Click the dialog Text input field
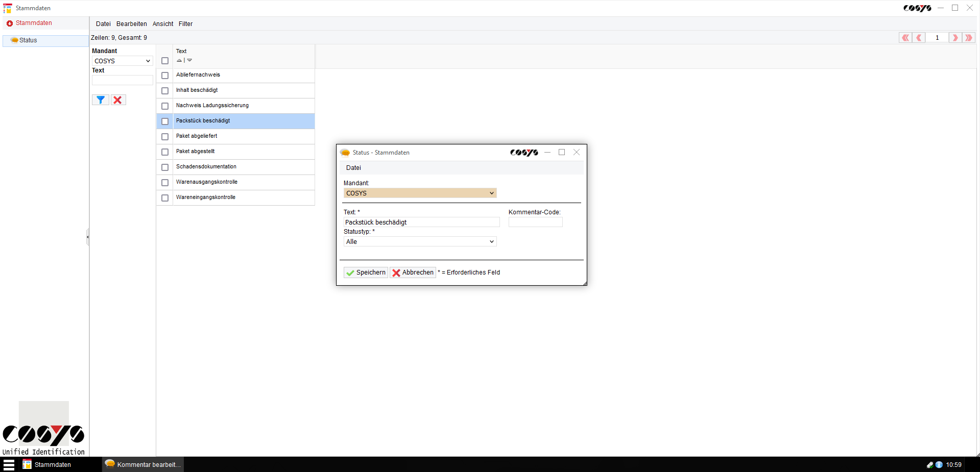The width and height of the screenshot is (980, 472). point(421,222)
